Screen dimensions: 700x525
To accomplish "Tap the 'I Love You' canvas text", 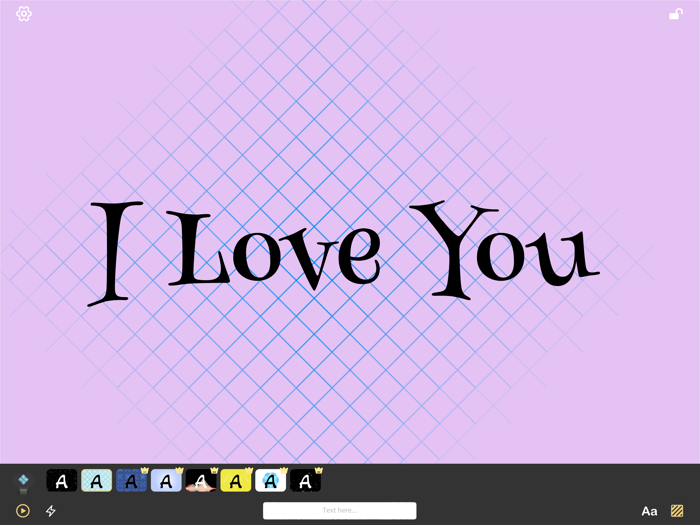I will coord(343,253).
